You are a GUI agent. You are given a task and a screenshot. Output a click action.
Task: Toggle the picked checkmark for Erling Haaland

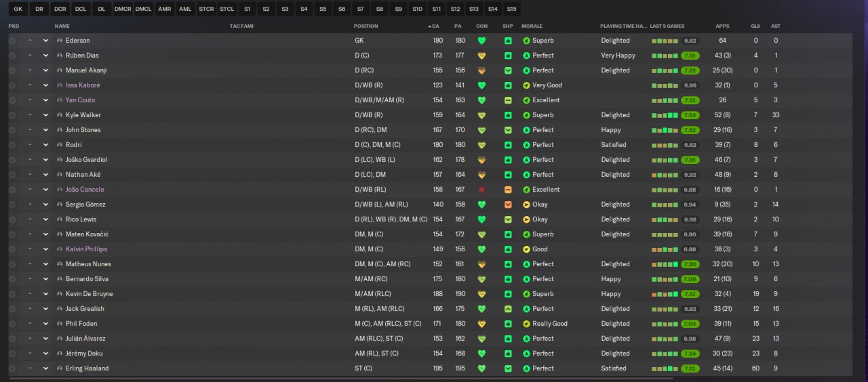point(12,368)
